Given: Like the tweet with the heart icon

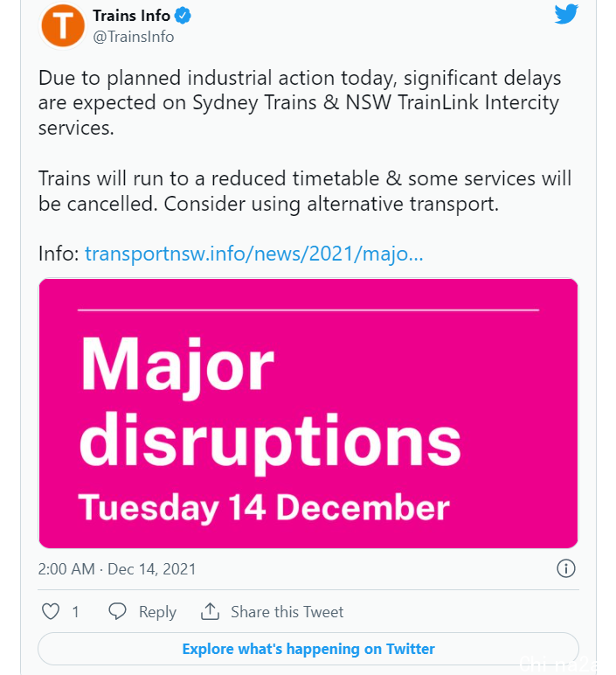Looking at the screenshot, I should click(51, 611).
